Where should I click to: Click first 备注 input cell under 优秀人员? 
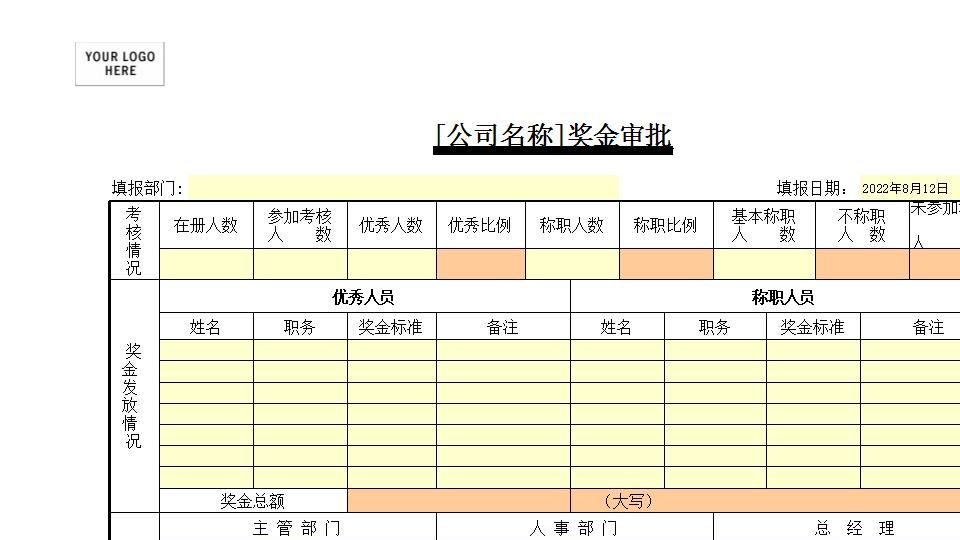click(503, 350)
